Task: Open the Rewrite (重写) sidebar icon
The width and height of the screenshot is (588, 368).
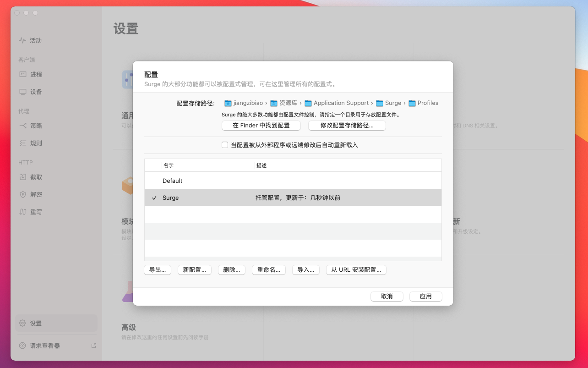Action: coord(22,212)
